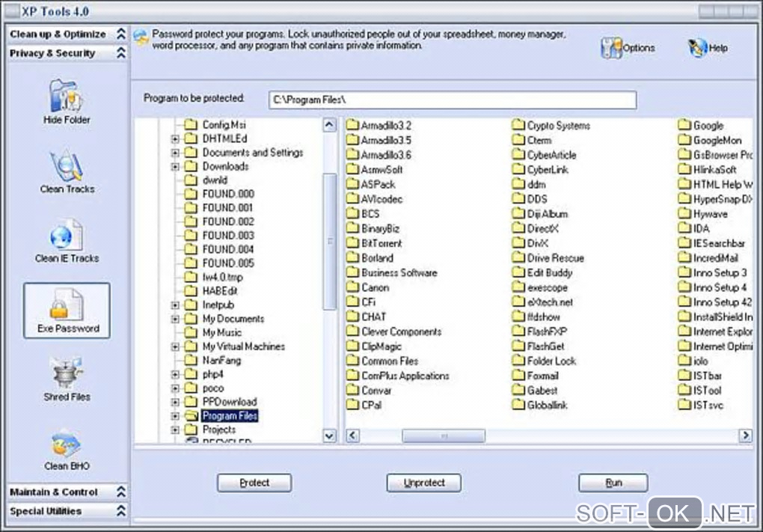Select the Crypto Systems folder
The width and height of the screenshot is (763, 532).
[x=551, y=125]
